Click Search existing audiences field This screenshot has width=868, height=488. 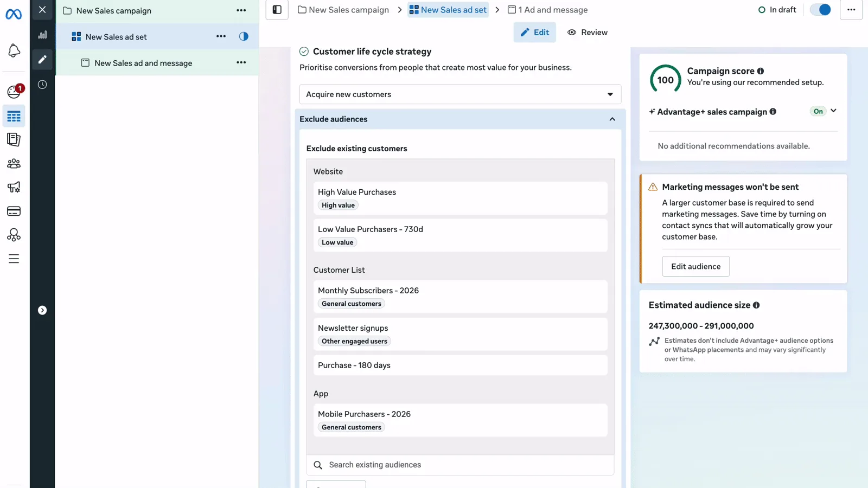tap(460, 465)
